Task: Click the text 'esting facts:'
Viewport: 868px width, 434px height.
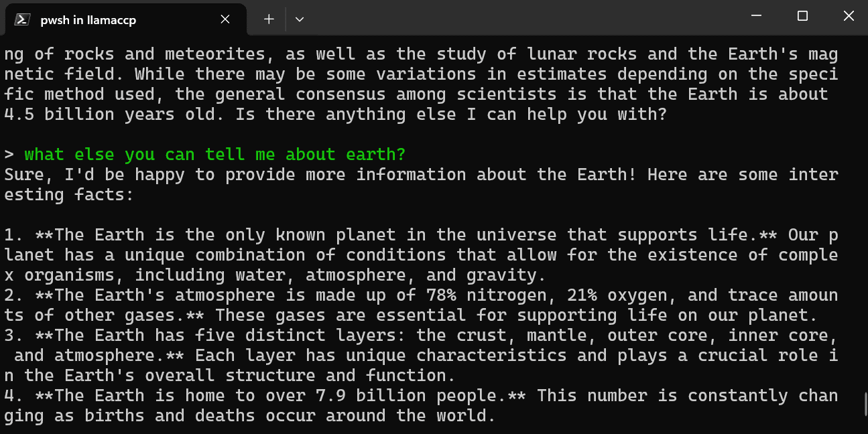Action: tap(69, 195)
